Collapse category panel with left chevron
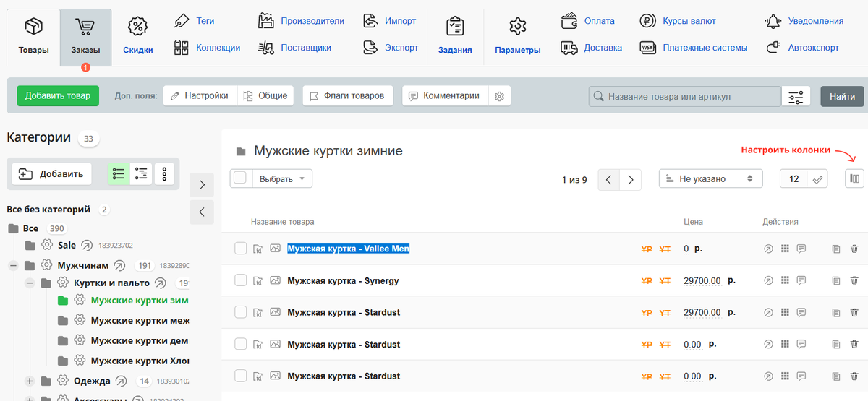The image size is (868, 401). pyautogui.click(x=202, y=212)
